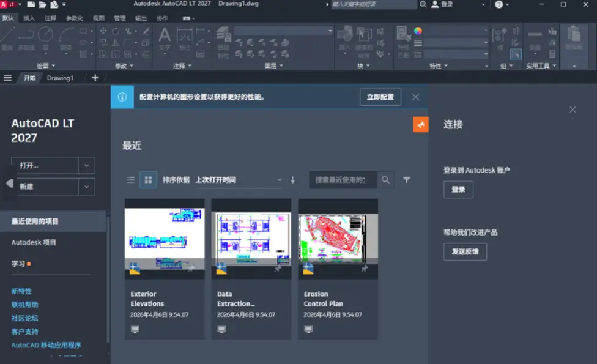Viewport: 597px width, 364px height.
Task: Open the 上次打开时间 sort dropdown
Action: tap(239, 180)
